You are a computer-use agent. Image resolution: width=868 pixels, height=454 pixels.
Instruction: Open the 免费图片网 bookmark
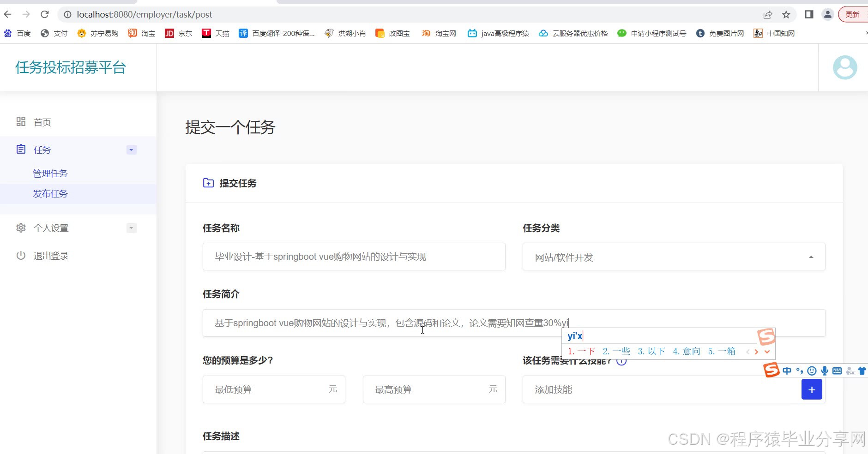tap(720, 33)
